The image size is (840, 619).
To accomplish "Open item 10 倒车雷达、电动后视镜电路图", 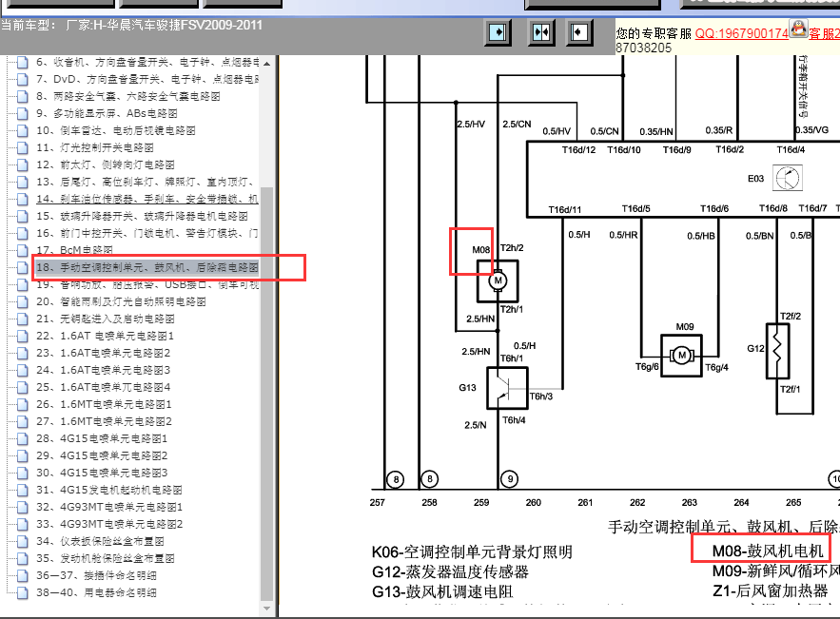I will click(x=116, y=130).
